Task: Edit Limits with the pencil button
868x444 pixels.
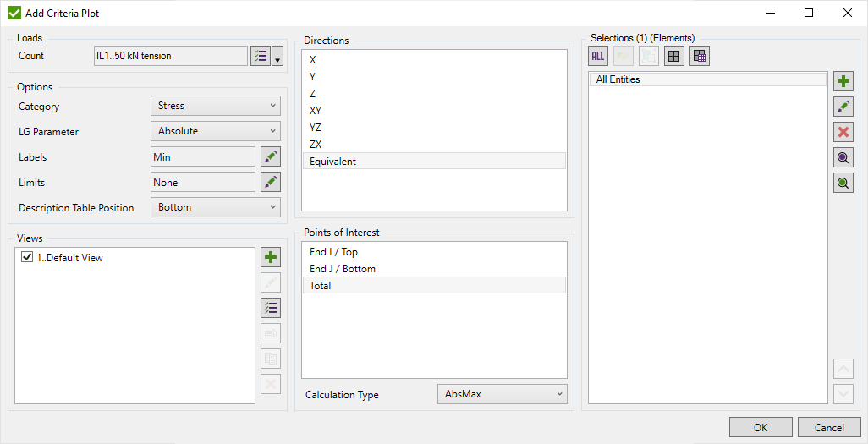Action: click(270, 182)
